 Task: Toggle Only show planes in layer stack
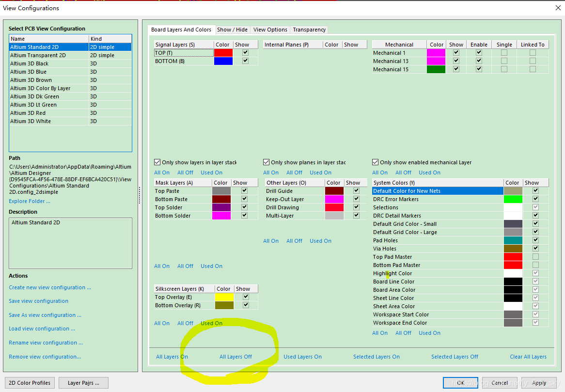click(267, 162)
